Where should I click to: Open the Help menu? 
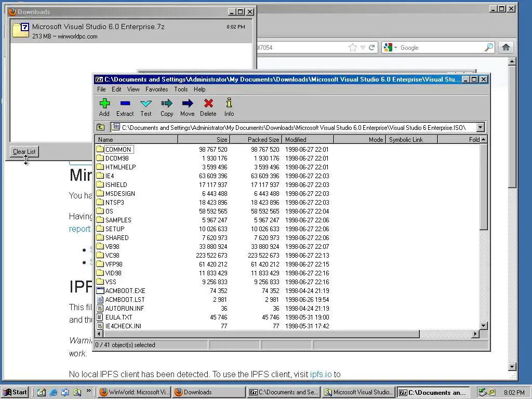point(199,89)
